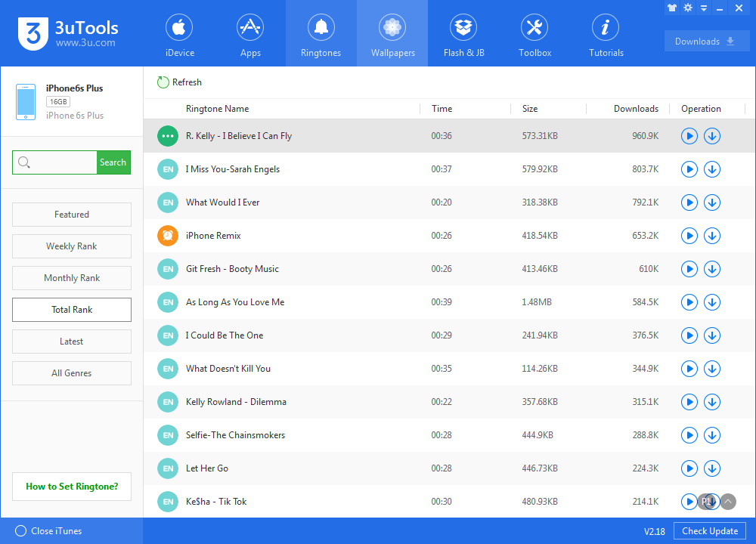This screenshot has width=756, height=544.
Task: Switch to the Ringtones tab
Action: (x=321, y=34)
